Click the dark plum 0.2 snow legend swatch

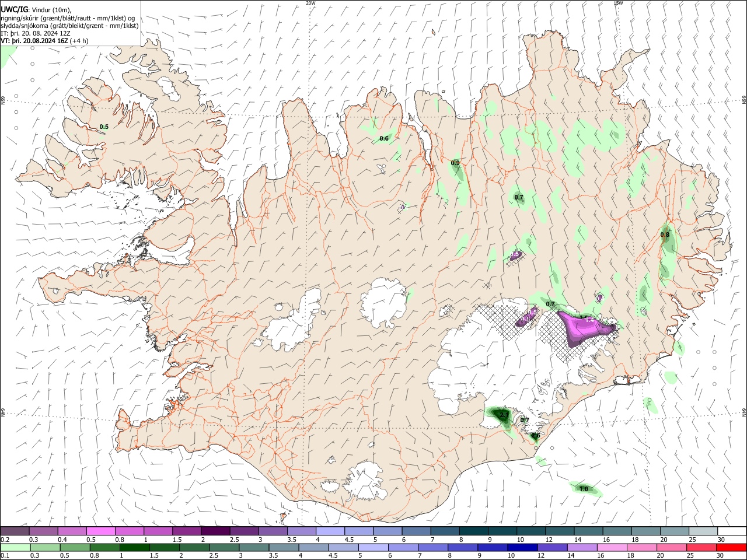coord(15,531)
